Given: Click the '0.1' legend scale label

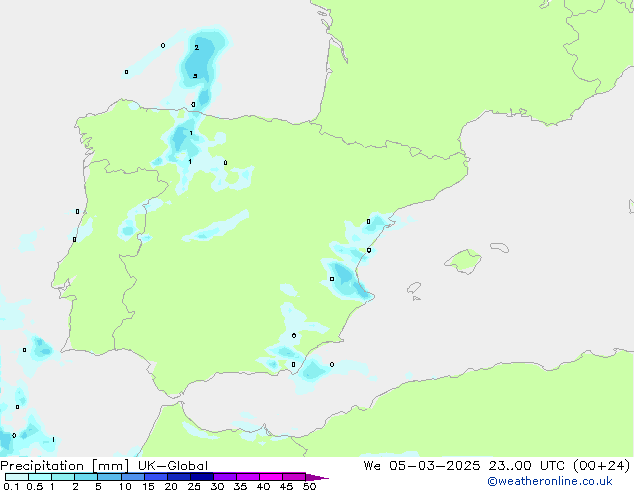Looking at the screenshot, I should click(x=11, y=486).
